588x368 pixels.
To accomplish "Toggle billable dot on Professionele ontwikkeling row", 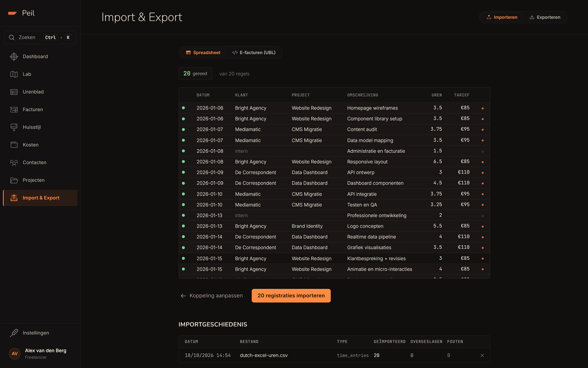I will click(483, 216).
